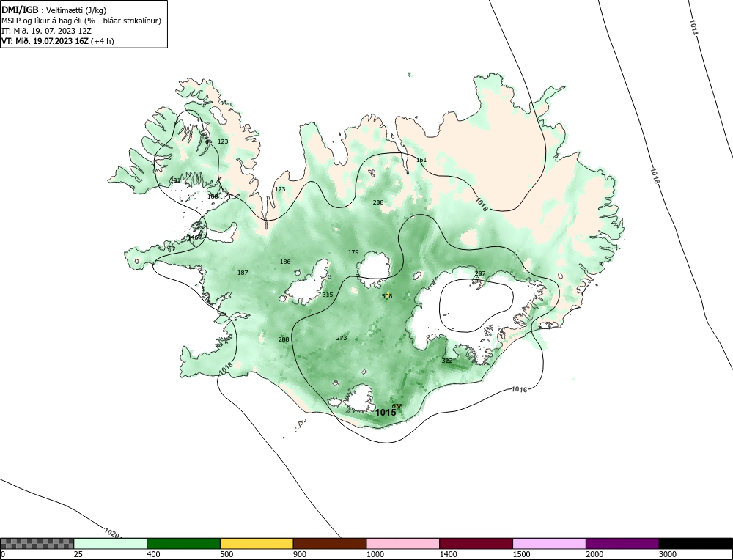Click the '273' CAPE value on the map

(342, 338)
